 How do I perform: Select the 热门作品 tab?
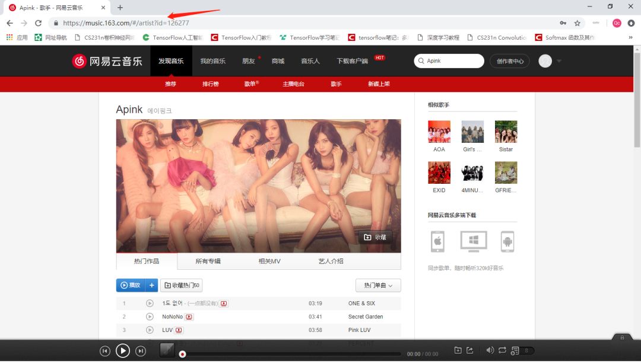click(147, 261)
